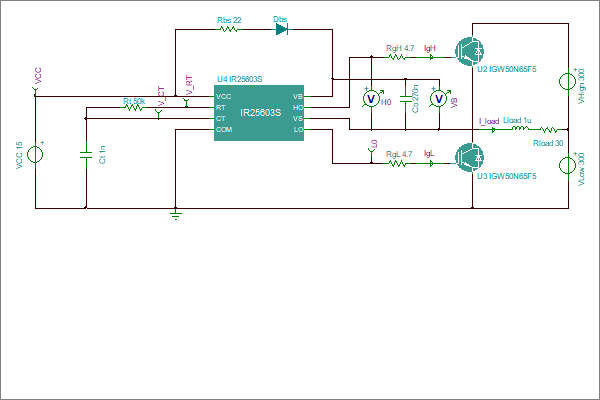Click the 'U3 IGW50N65F5' label
Viewport: 600px width, 400px height.
point(507,176)
